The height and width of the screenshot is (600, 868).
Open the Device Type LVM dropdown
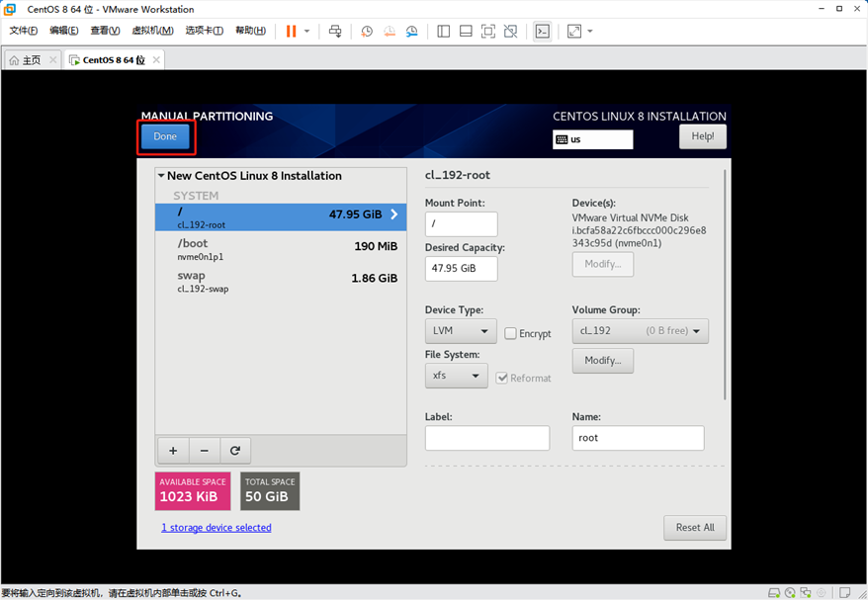(461, 331)
